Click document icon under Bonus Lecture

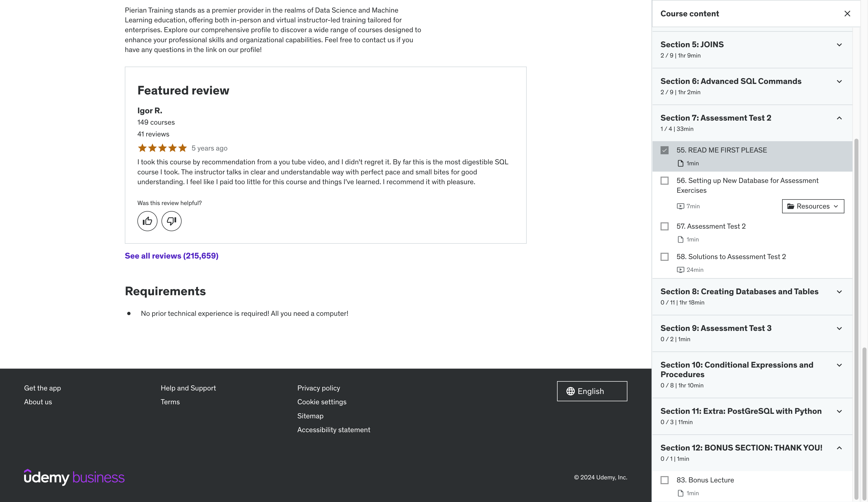pos(680,493)
